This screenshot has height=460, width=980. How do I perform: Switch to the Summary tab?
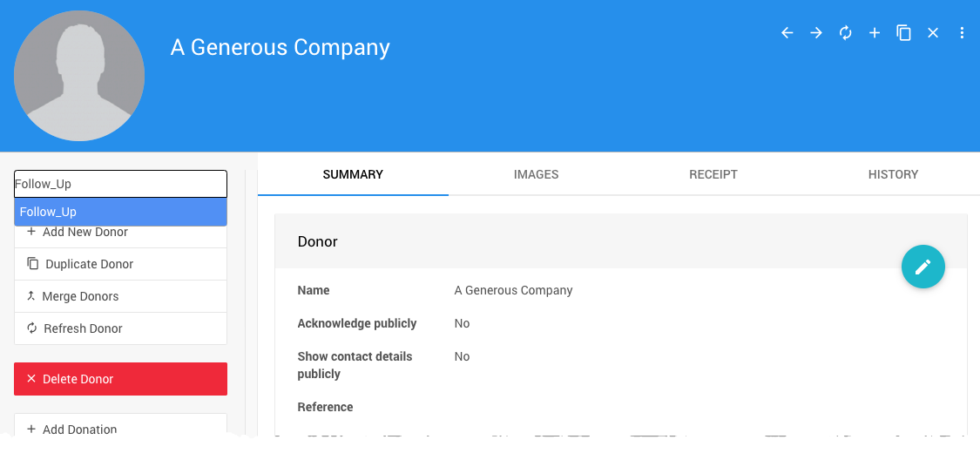[x=353, y=174]
